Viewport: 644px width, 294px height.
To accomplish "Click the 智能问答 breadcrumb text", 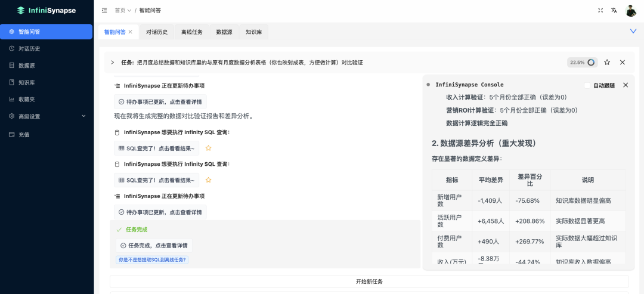I will point(150,10).
